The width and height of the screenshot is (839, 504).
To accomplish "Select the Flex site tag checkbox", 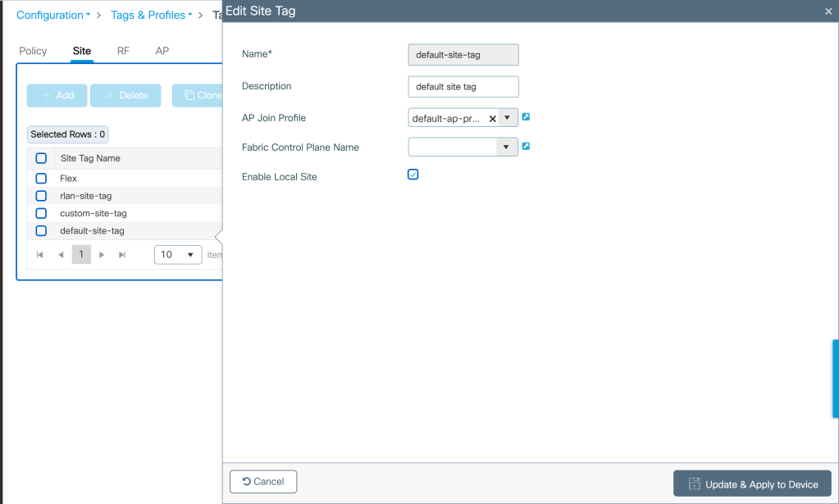I will [x=41, y=178].
